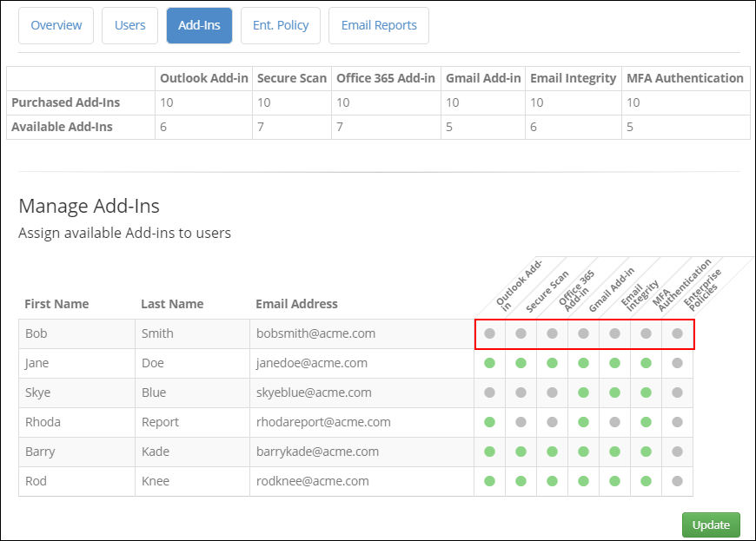Disable MFA Authentication for Rod Knee
756x541 pixels.
(646, 481)
